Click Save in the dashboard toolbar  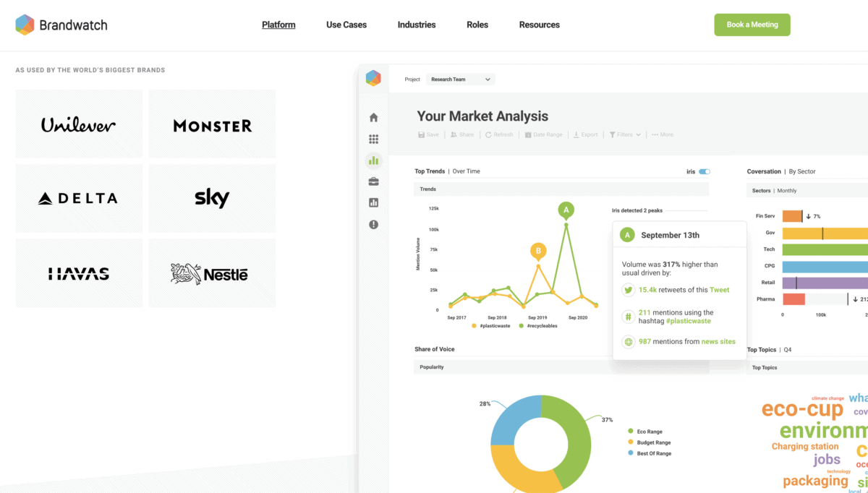(x=428, y=134)
